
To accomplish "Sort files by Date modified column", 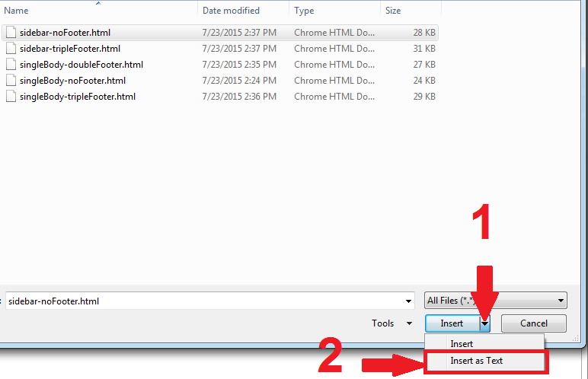I will pyautogui.click(x=244, y=11).
